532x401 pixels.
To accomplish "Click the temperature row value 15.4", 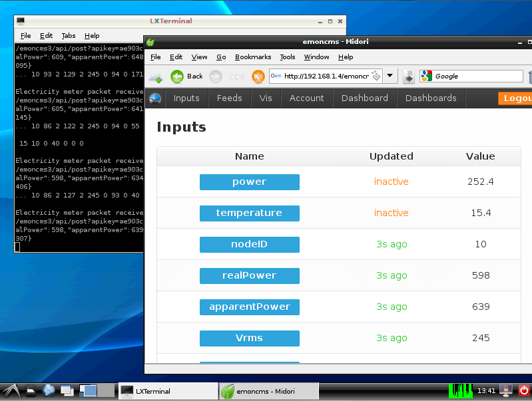I will 481,213.
